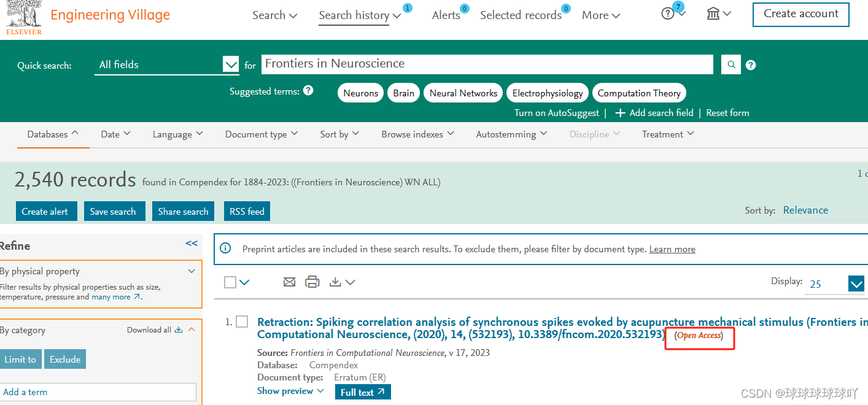Open the Search menu
Screen dimensions: 868x405
click(274, 15)
